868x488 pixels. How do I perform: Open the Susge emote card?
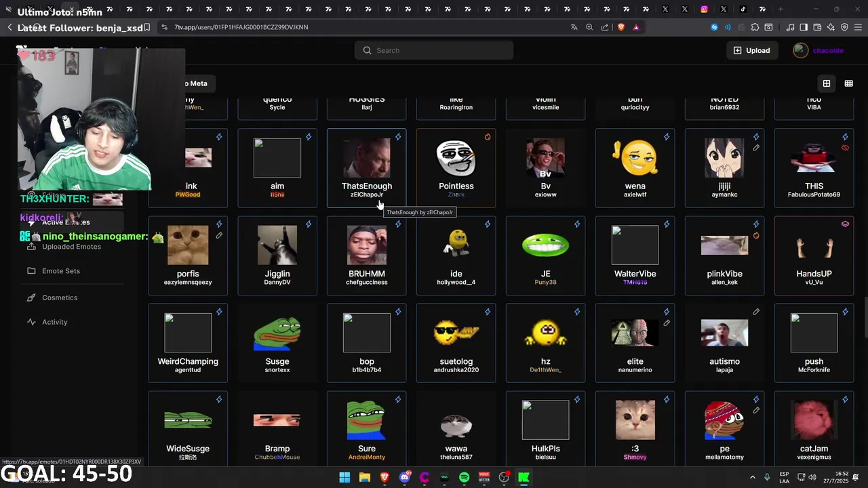[277, 343]
